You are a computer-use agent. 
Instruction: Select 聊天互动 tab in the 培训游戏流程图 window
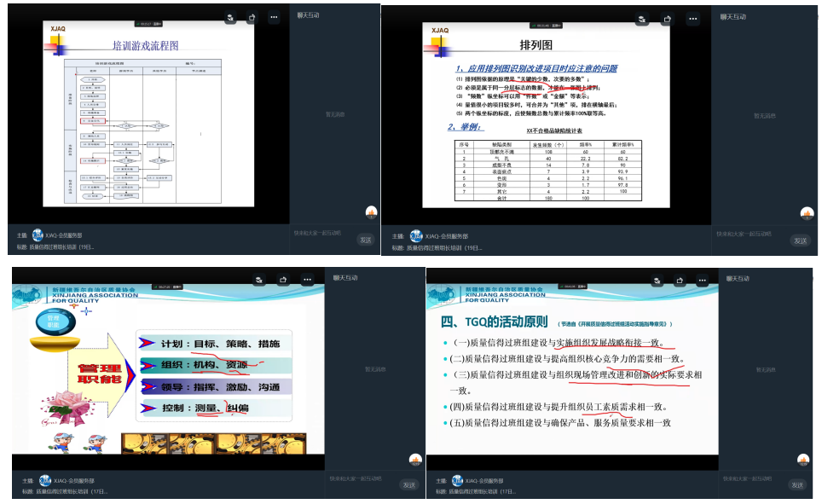point(310,16)
